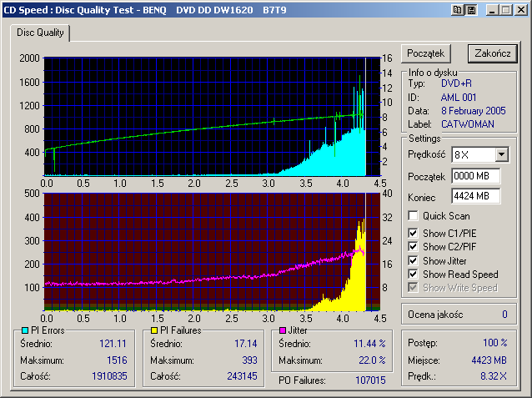Select the Disc Quality tab
The height and width of the screenshot is (398, 532).
40,33
